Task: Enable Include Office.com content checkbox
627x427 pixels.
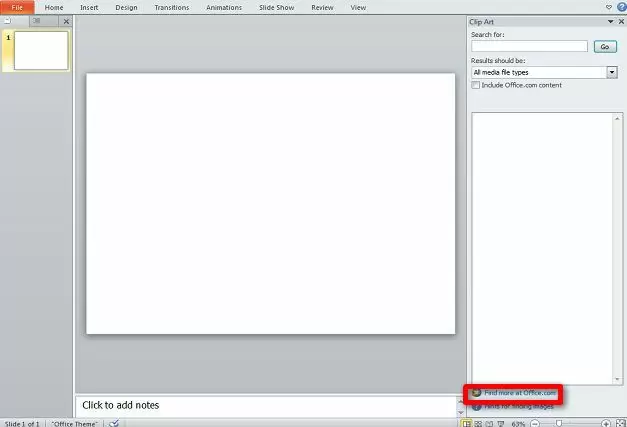Action: pos(476,85)
